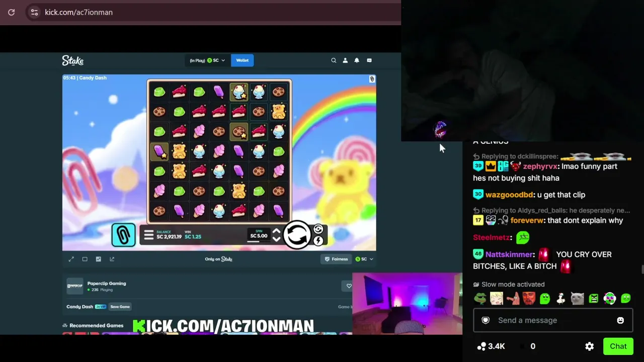Click the Steelmetz username in chat
This screenshot has height=362, width=644.
pos(491,237)
